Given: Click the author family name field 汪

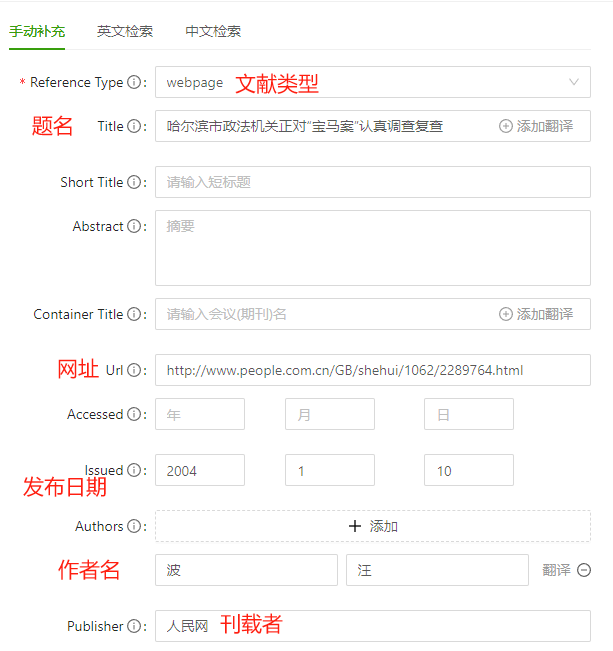Looking at the screenshot, I should (437, 570).
